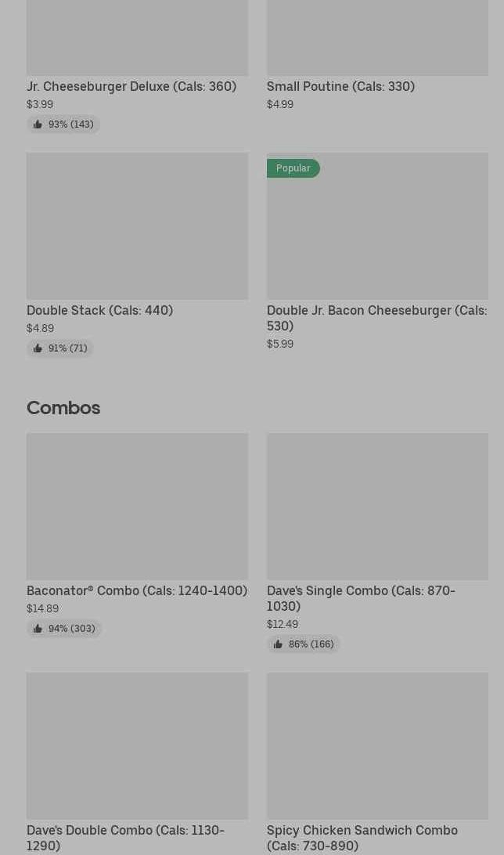This screenshot has height=855, width=504.
Task: Click thumbs-up icon beside 94% rating
Action: click(38, 629)
